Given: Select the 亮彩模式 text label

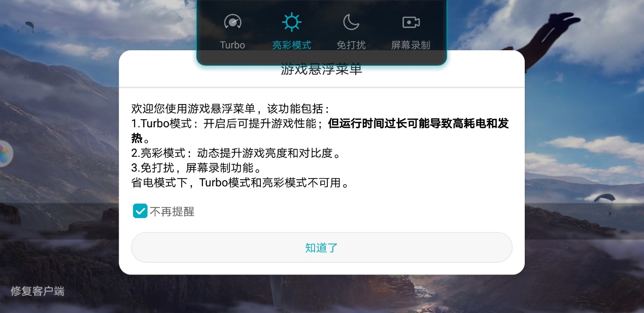Looking at the screenshot, I should [x=292, y=45].
